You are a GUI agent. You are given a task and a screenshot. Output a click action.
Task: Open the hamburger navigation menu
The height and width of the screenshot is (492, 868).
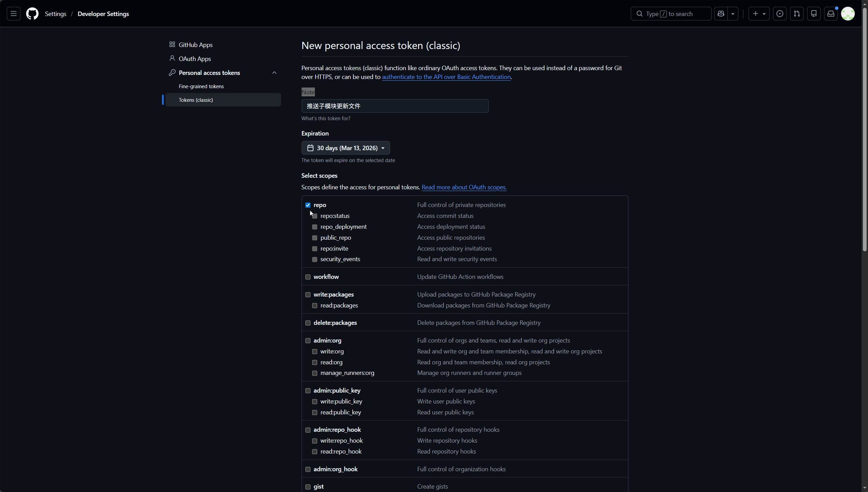coord(14,14)
